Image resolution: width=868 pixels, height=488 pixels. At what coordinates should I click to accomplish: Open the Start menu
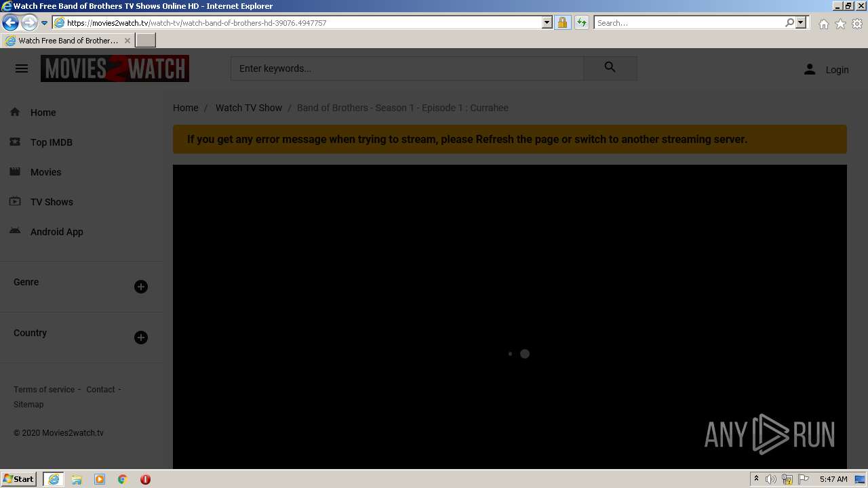[18, 479]
